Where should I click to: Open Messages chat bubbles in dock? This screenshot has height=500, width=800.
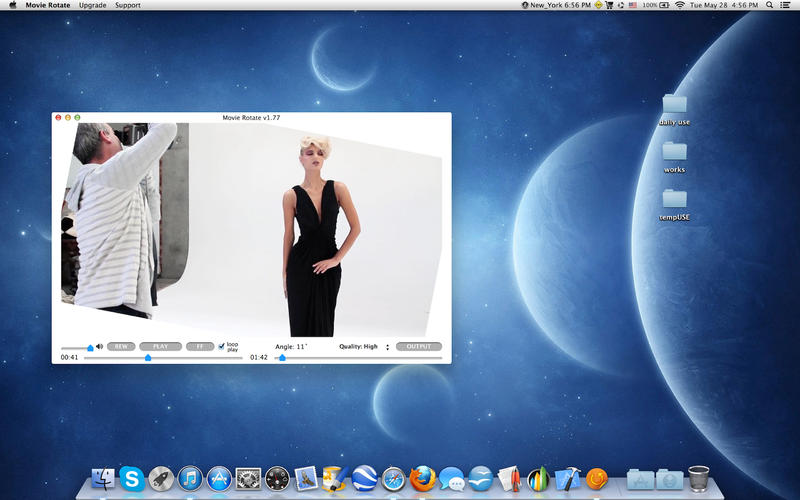click(452, 479)
